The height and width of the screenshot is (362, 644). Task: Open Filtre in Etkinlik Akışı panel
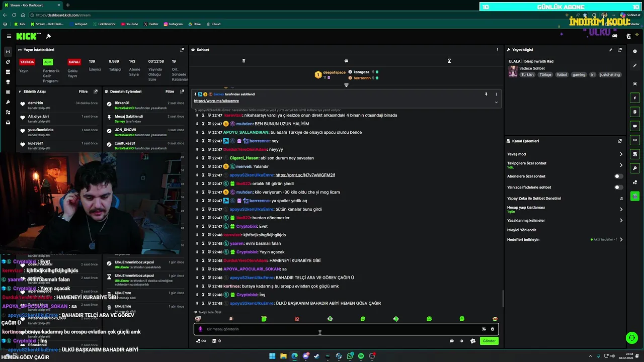coord(83,92)
